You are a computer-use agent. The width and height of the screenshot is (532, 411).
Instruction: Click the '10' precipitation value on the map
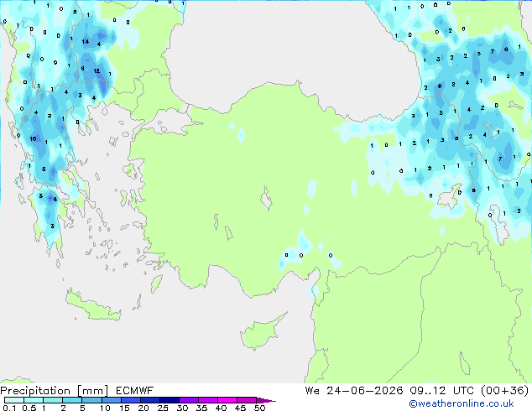tap(33, 138)
